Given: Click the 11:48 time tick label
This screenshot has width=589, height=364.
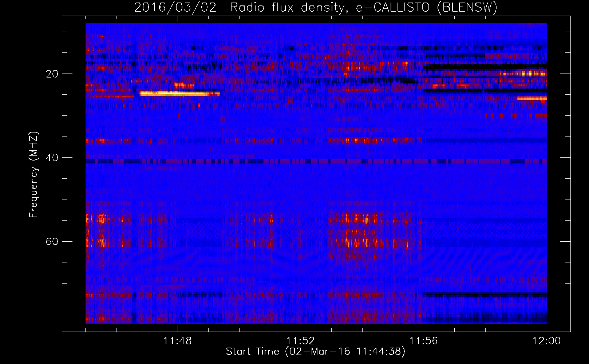Looking at the screenshot, I should coord(178,341).
